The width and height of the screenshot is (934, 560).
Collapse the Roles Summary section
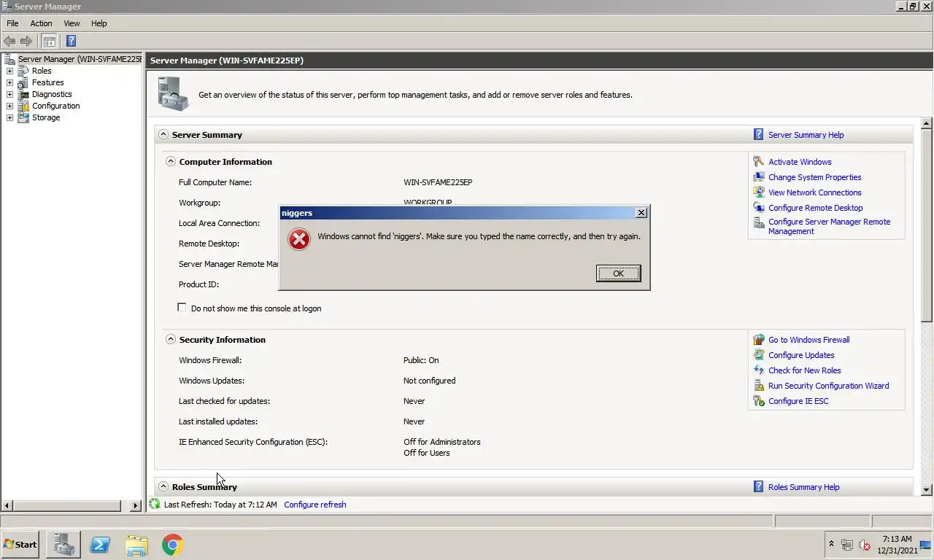[163, 486]
